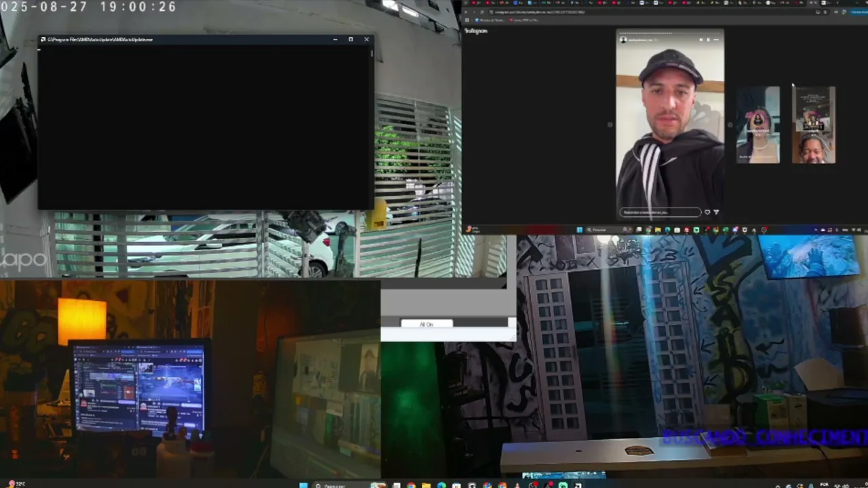Maximize the AMD AutoUpdate console window
Screen dimensions: 868x488
351,39
